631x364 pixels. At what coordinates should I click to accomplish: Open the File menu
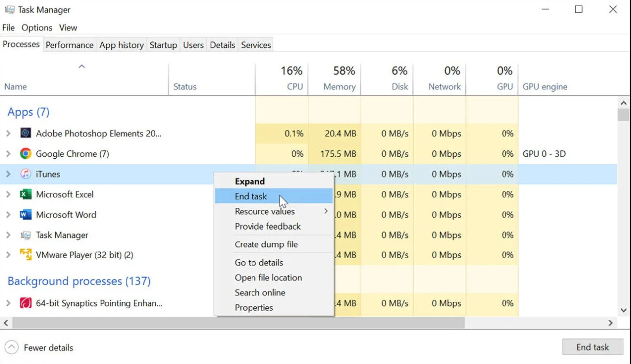tap(8, 28)
